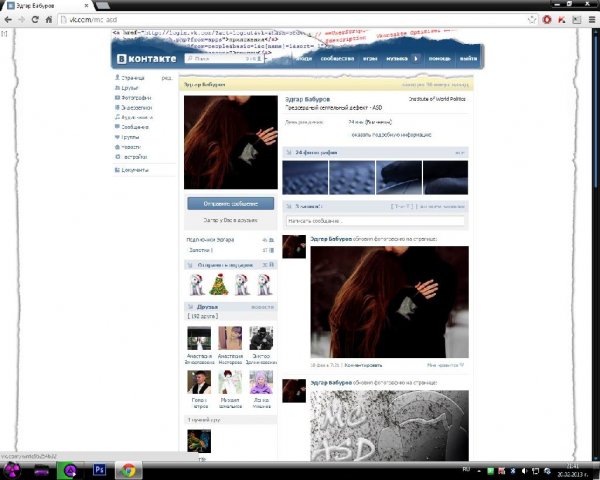Click the browser Forward arrow
The image size is (600, 480).
21,20
